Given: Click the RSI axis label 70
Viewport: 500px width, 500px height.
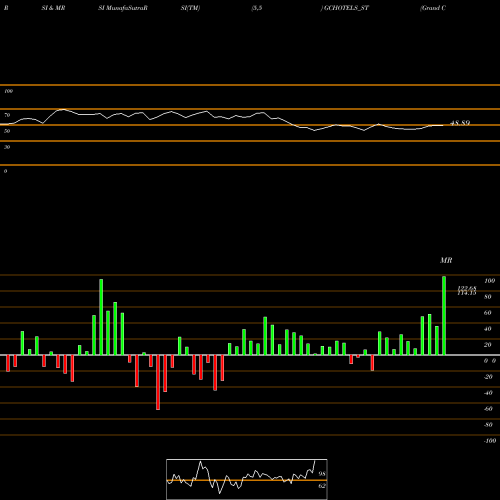Looking at the screenshot, I should [x=7, y=115].
